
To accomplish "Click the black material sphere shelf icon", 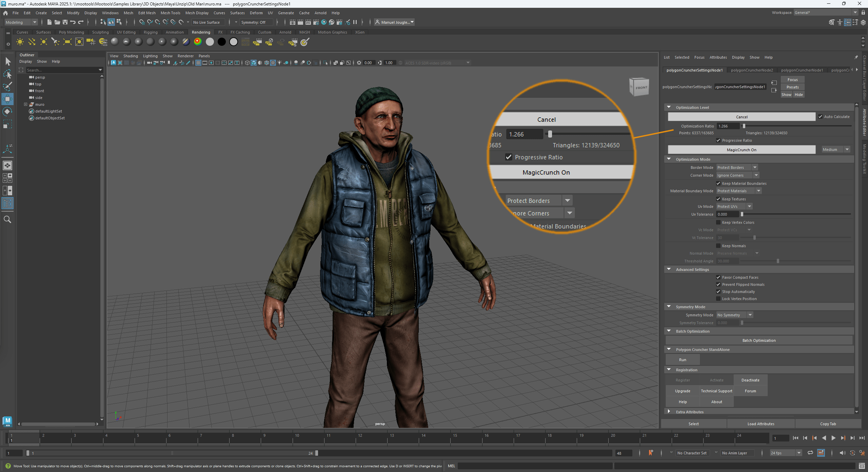I will [x=221, y=42].
